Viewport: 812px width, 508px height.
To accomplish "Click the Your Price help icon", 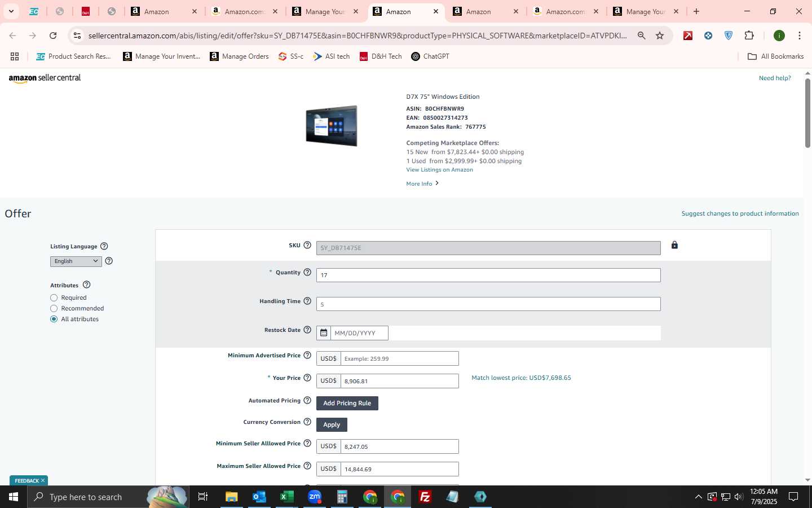I will (x=307, y=378).
